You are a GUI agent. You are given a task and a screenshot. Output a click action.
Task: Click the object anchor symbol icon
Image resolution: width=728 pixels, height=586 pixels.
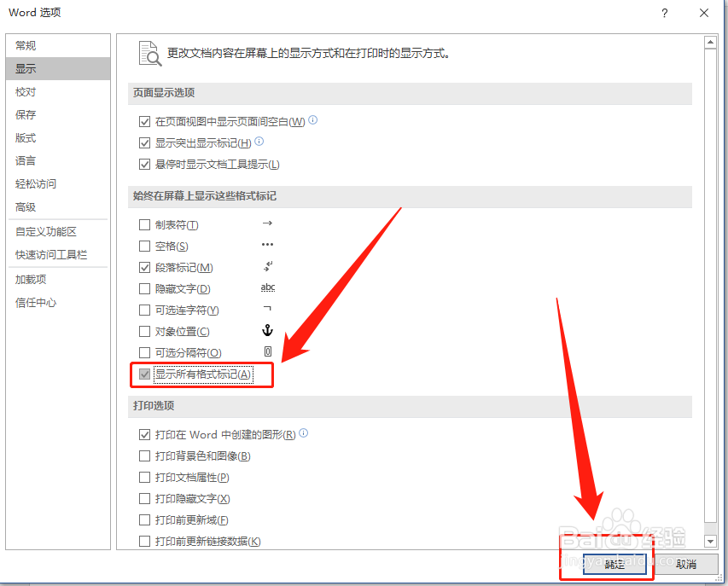(268, 330)
